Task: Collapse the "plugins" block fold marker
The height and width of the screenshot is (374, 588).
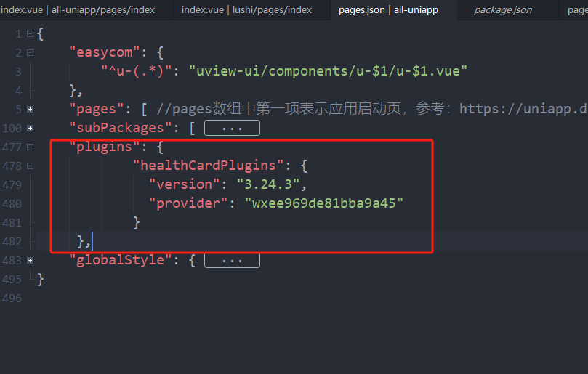Action: tap(30, 147)
